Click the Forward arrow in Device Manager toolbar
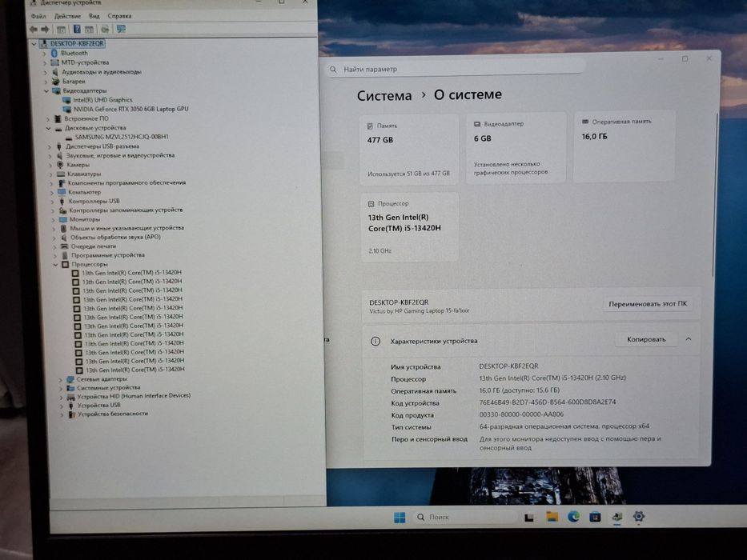Viewport: 747px width, 560px height. click(46, 30)
